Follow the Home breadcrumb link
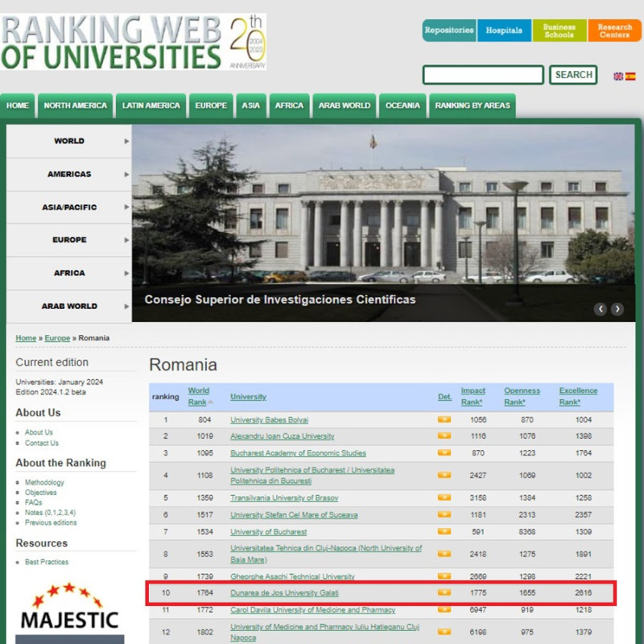 click(x=26, y=338)
